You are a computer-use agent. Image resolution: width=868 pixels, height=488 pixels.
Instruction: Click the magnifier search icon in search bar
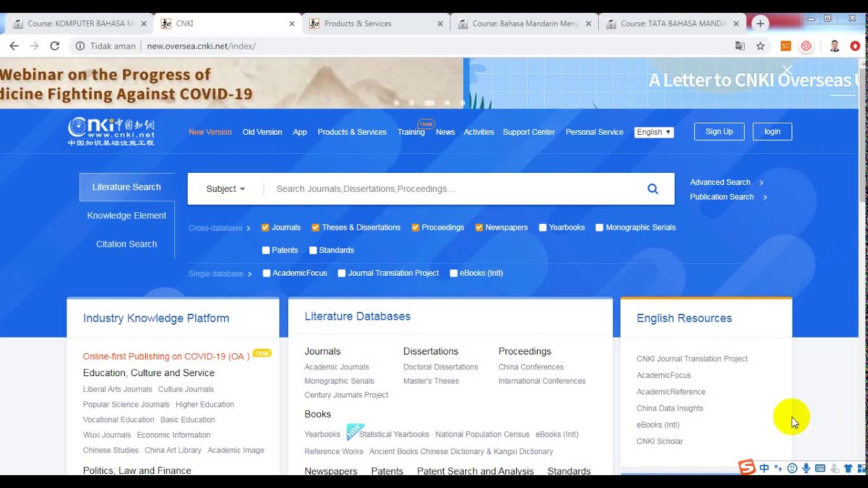tap(652, 189)
